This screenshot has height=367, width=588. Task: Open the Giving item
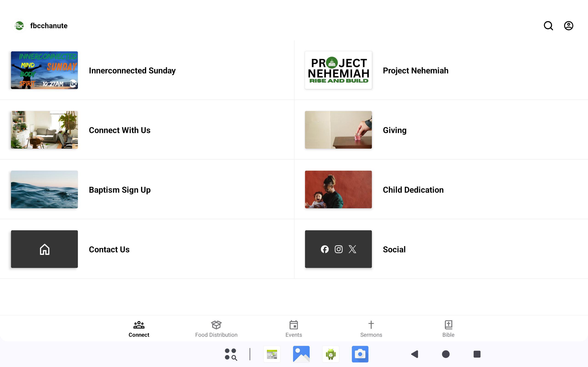394,130
